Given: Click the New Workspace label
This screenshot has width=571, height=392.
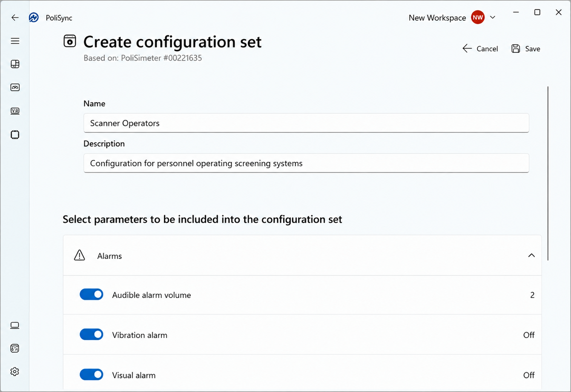Looking at the screenshot, I should (437, 18).
